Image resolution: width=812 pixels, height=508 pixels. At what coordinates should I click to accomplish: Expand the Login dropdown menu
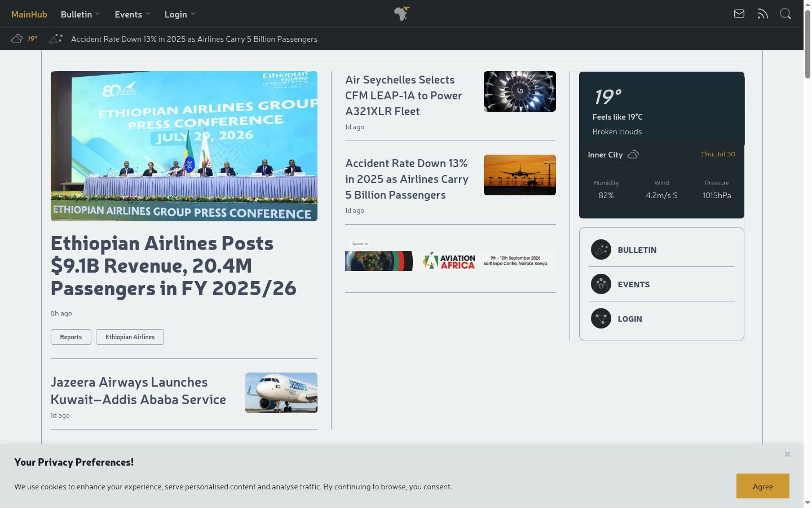click(x=180, y=14)
